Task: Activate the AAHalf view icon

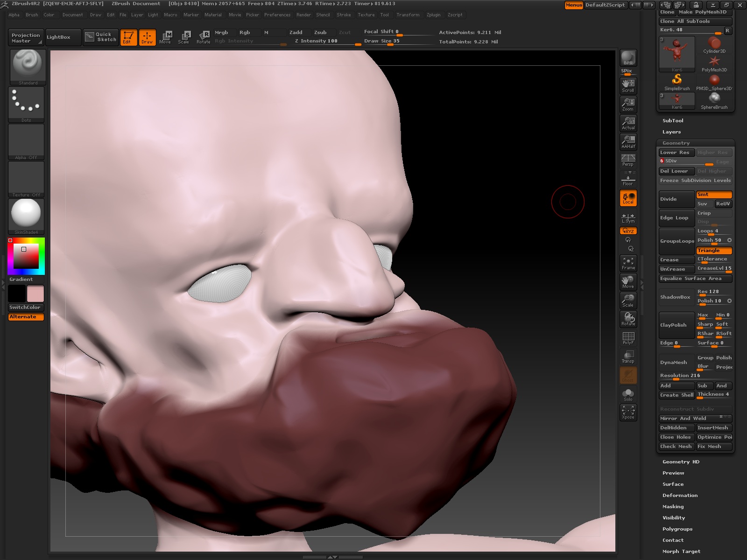Action: point(628,141)
